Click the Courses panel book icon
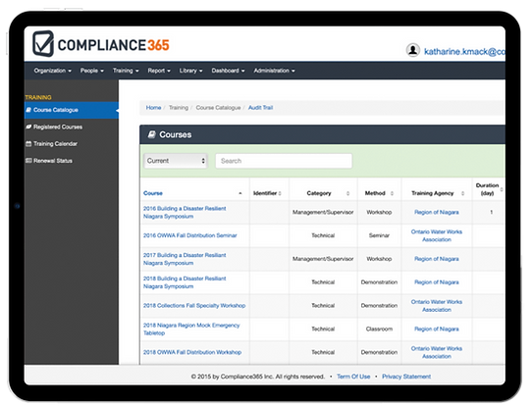The image size is (532, 407). click(152, 134)
